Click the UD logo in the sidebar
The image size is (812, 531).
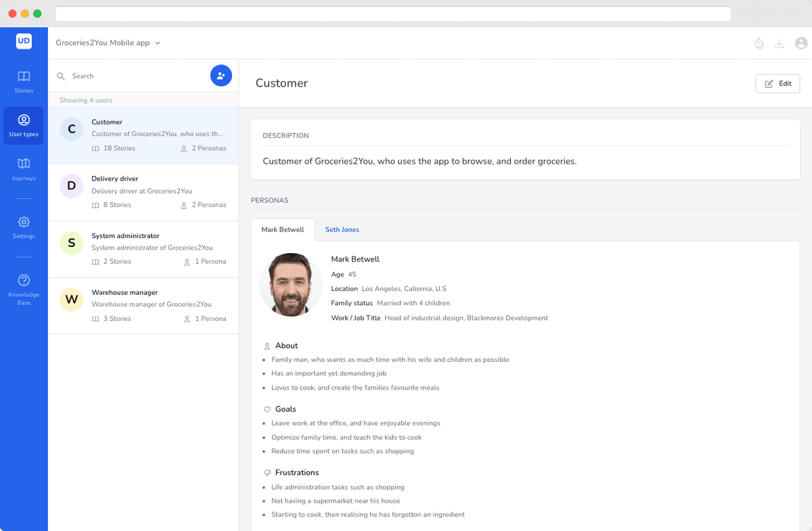pyautogui.click(x=24, y=41)
